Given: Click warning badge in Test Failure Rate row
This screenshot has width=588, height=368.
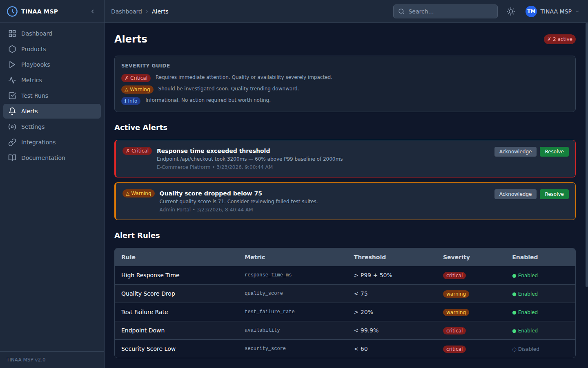Looking at the screenshot, I should [x=456, y=312].
